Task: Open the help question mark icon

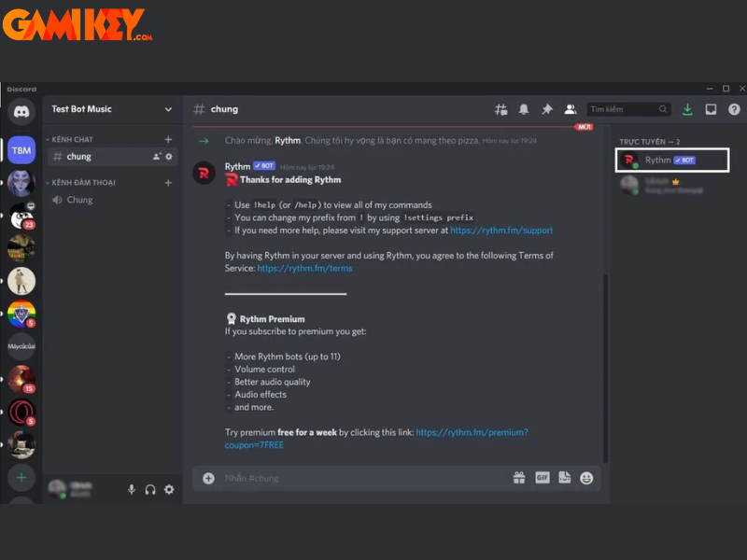Action: click(x=734, y=109)
